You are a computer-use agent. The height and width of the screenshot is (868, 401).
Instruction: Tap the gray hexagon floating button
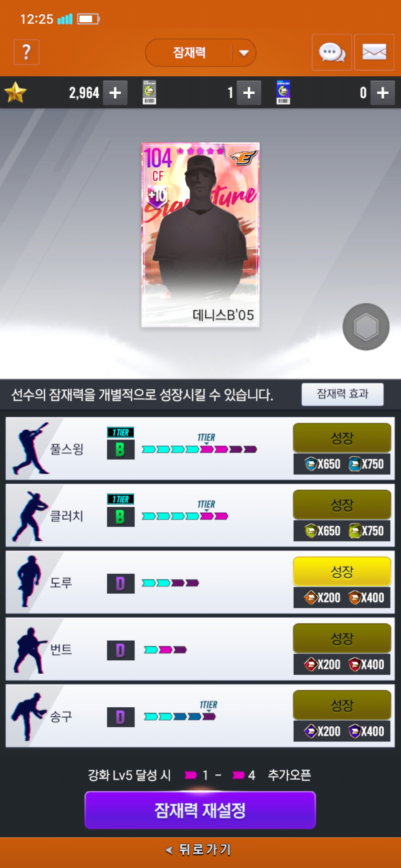366,327
